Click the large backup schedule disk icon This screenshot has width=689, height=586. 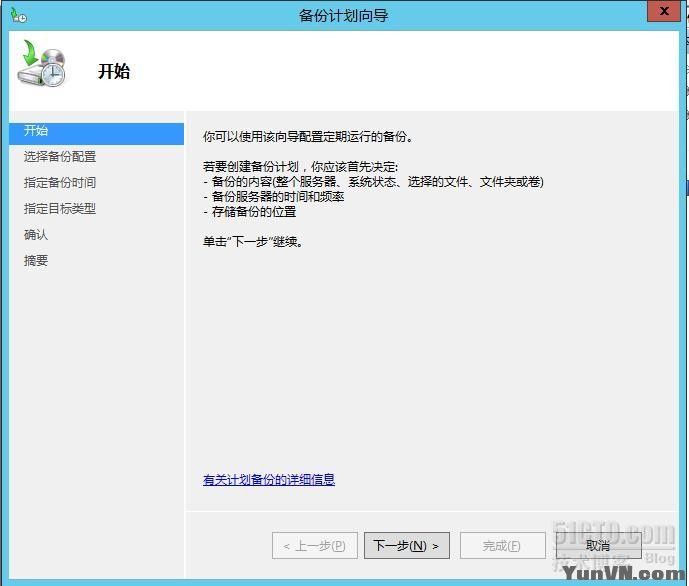[x=42, y=63]
